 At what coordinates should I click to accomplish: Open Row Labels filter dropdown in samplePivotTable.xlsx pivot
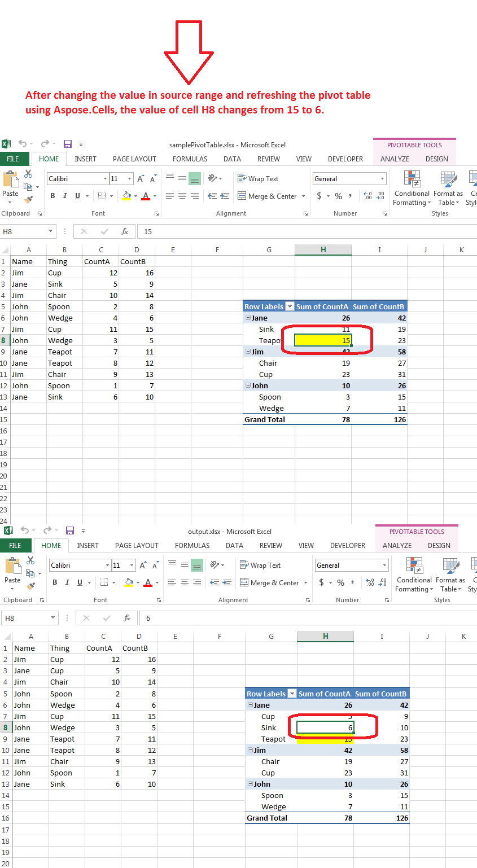click(290, 307)
